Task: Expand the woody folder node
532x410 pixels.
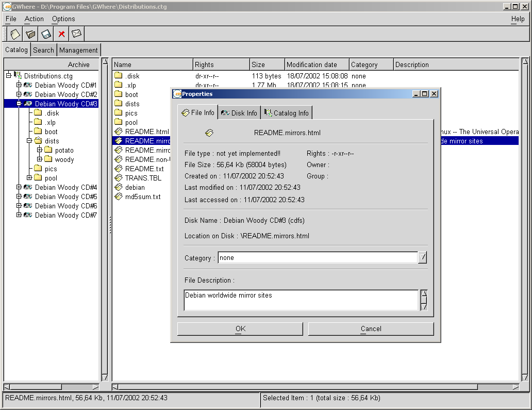Action: point(39,159)
